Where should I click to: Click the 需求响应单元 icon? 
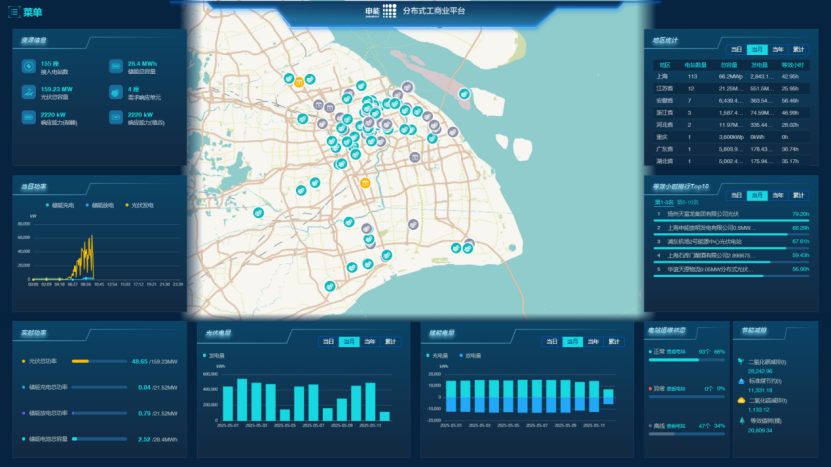point(114,92)
